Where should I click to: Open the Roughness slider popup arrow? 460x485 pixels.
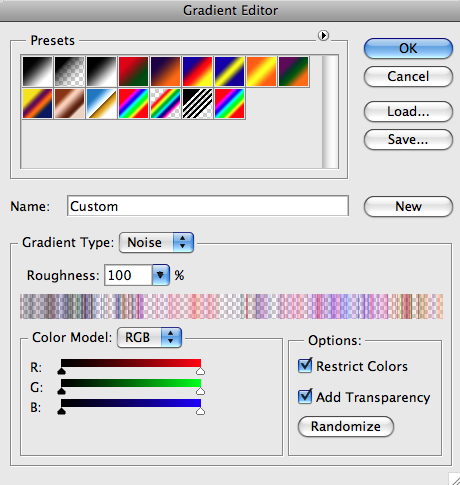(x=161, y=275)
